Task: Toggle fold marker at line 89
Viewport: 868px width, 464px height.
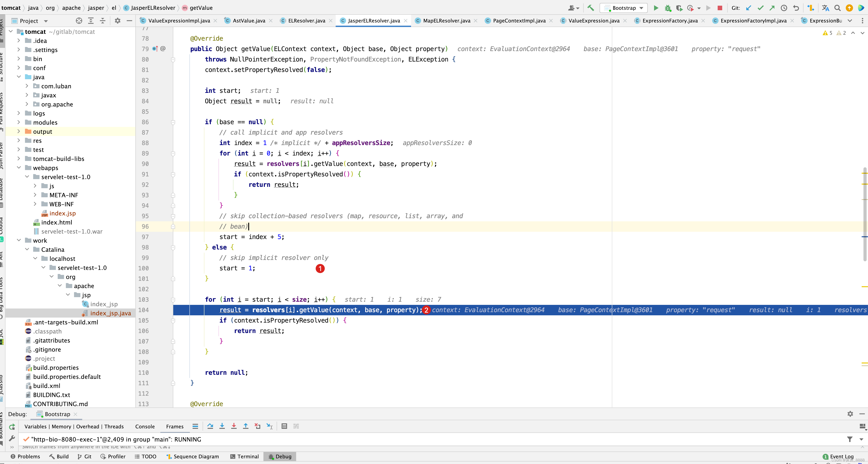Action: point(173,153)
